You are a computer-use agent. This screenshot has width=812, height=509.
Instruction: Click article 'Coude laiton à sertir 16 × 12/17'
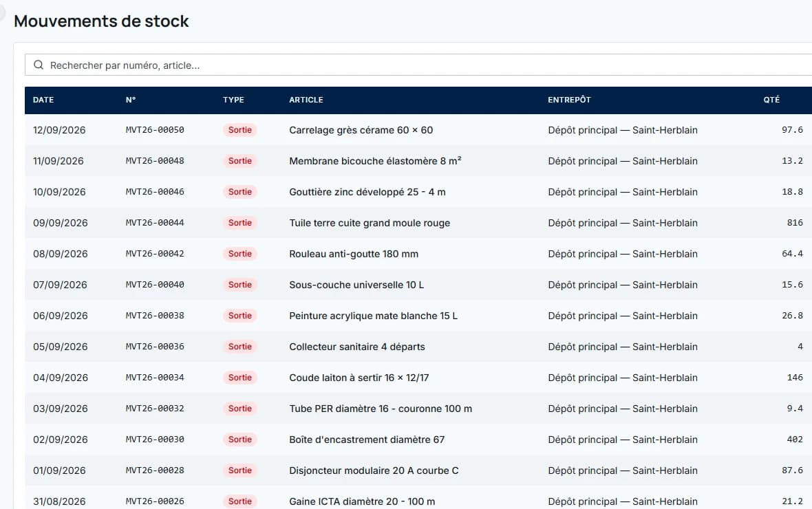[x=359, y=378]
